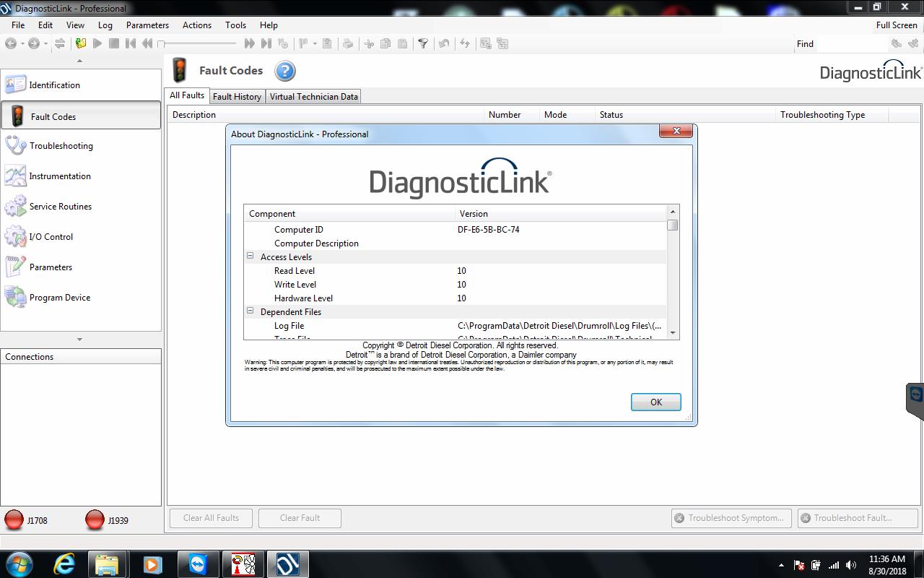Open the I/O Control panel
The width and height of the screenshot is (924, 578).
(x=81, y=237)
